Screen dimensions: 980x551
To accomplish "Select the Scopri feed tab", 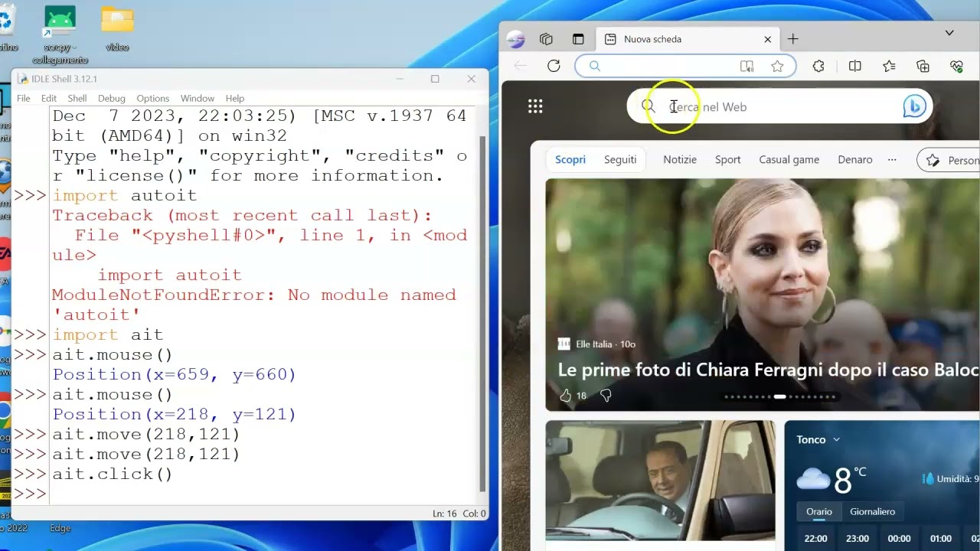I will pos(570,160).
